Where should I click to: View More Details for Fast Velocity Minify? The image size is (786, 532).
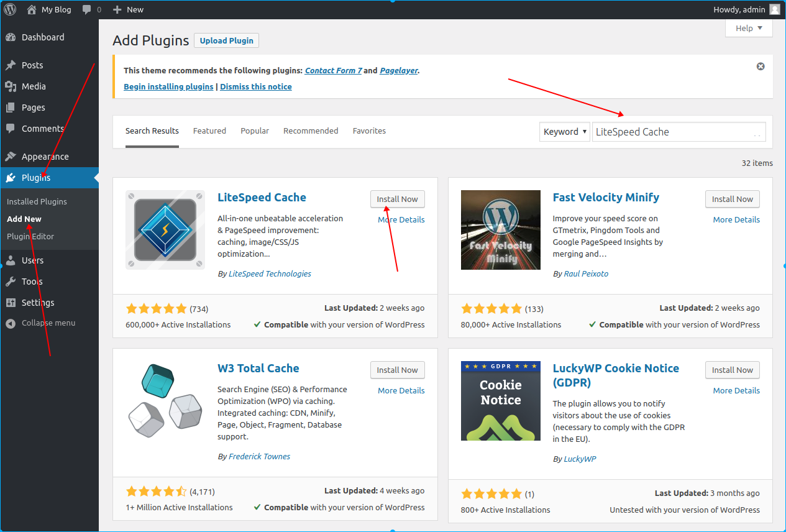736,220
